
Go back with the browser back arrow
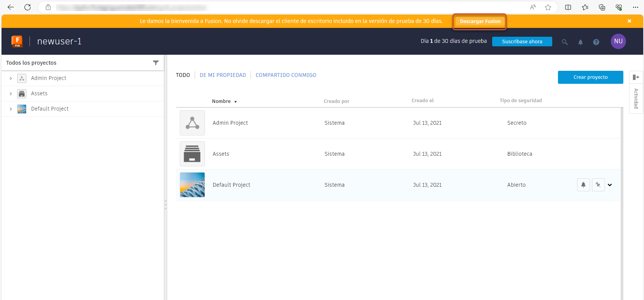click(11, 7)
